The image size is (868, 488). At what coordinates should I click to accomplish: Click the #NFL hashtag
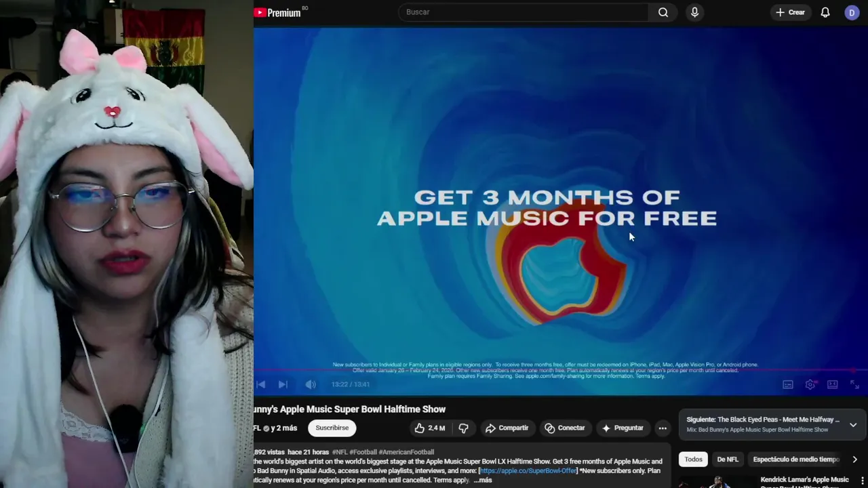tap(339, 452)
